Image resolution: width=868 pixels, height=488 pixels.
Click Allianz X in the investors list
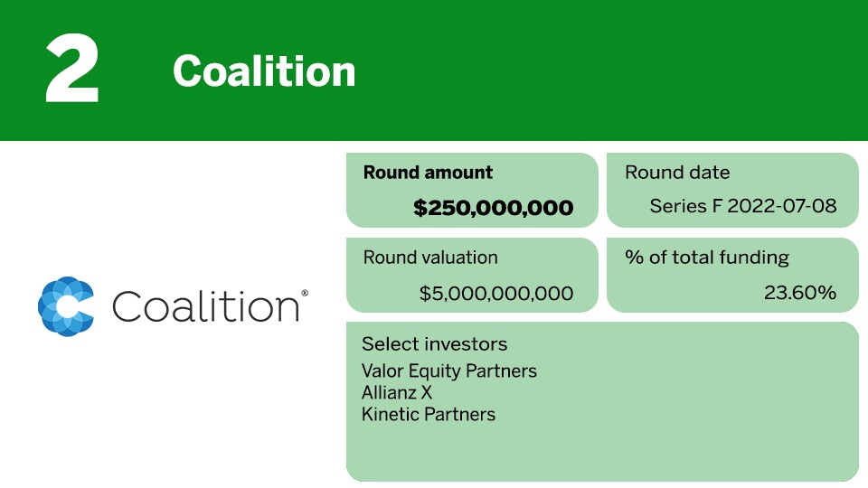click(x=397, y=393)
